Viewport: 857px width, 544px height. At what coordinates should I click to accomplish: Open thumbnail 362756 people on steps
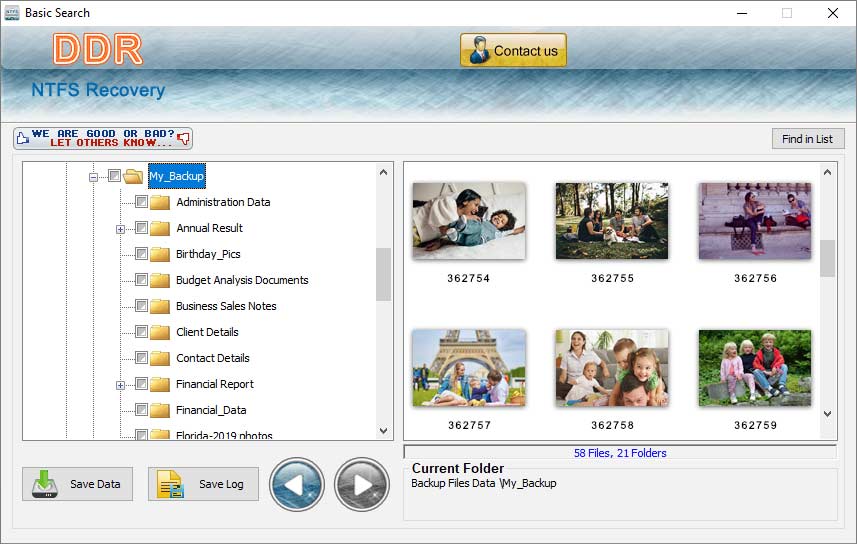755,220
